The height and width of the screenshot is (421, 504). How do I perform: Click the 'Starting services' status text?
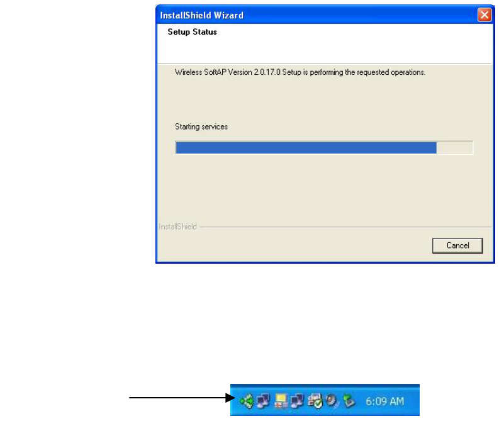coord(201,126)
